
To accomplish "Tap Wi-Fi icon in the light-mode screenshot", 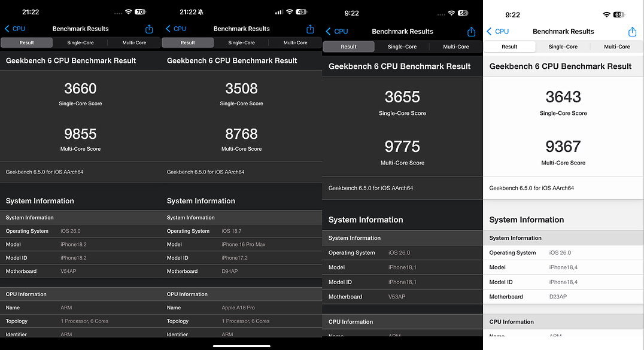I will point(607,15).
